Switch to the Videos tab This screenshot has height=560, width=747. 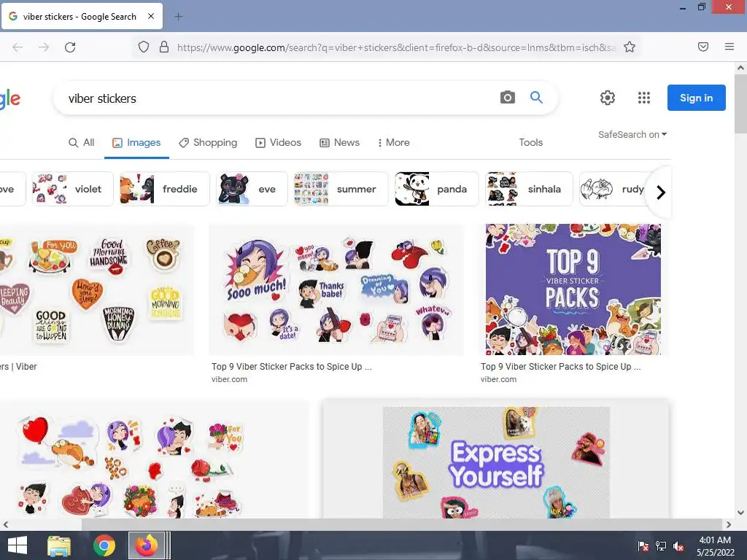278,142
